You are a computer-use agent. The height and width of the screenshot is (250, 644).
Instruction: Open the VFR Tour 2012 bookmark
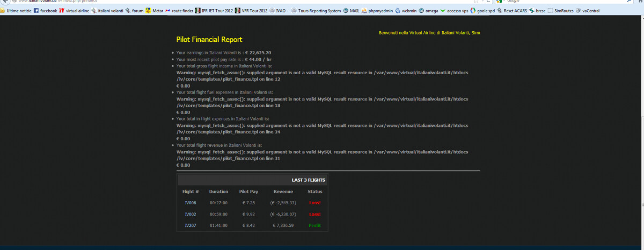pos(251,11)
